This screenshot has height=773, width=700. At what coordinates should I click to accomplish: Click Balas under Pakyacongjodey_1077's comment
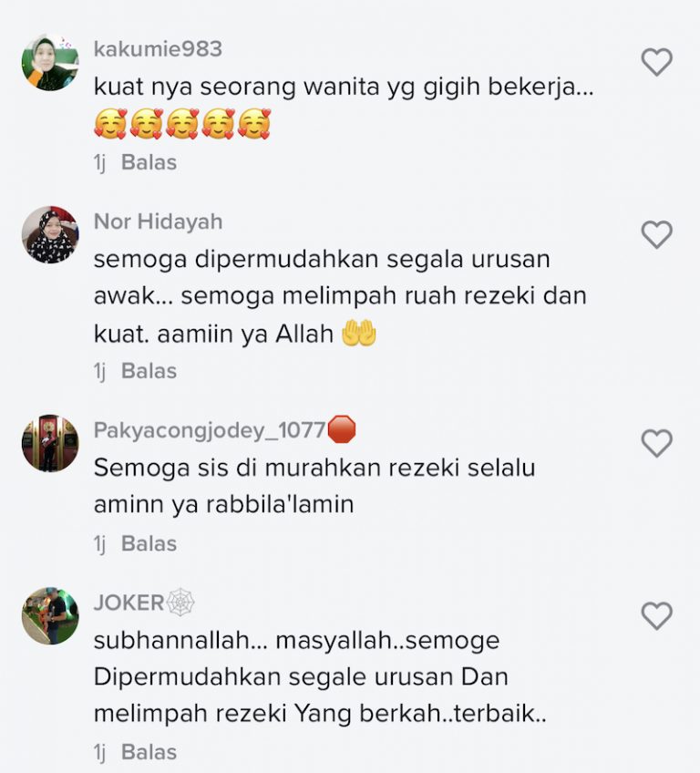pyautogui.click(x=149, y=544)
